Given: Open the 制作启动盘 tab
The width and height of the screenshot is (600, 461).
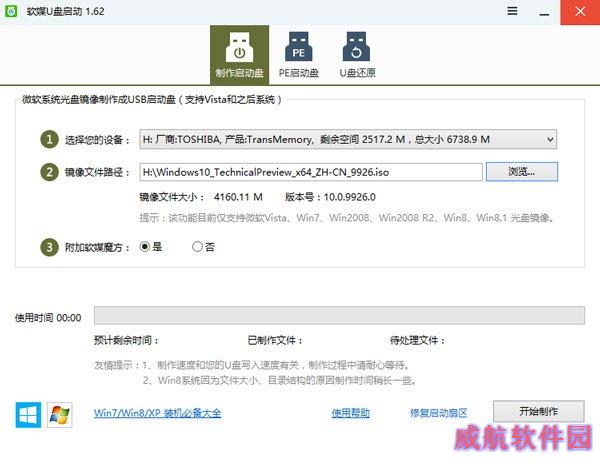Looking at the screenshot, I should 239,55.
